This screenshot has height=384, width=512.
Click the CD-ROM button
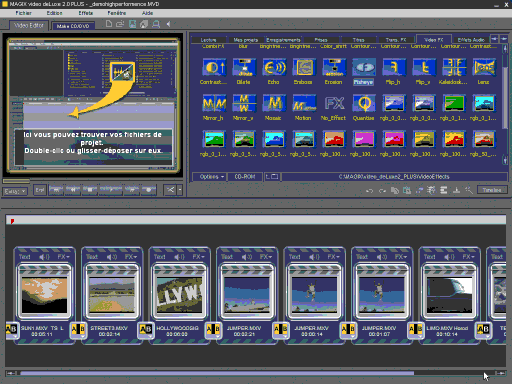coord(245,177)
